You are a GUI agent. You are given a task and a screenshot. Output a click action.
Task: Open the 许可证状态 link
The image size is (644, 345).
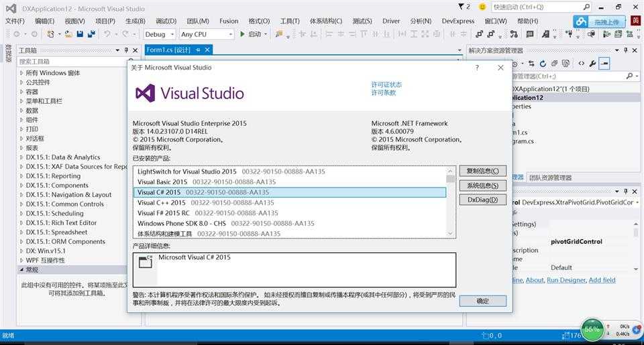coord(386,84)
